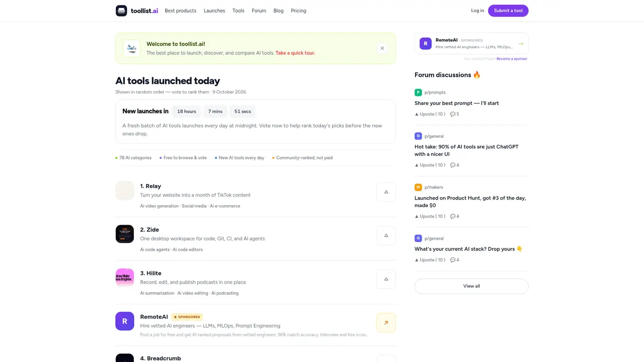Click the 'Ai podcasting' category tag
Screen dimensions: 644x362
225,293
